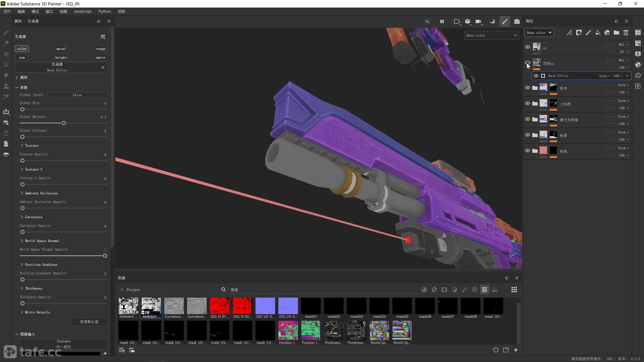Add effect with the magic wand icon
Screen dimensions: 644x362
coord(569,33)
